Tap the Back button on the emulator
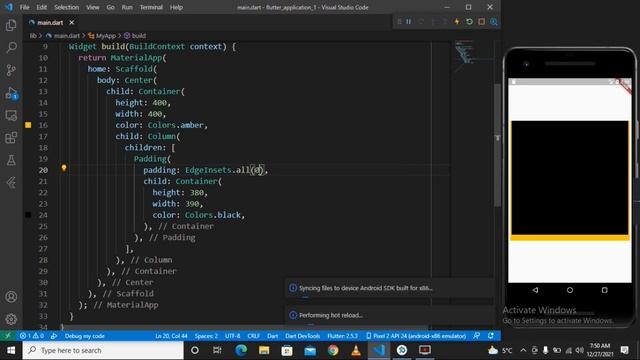Image resolution: width=640 pixels, height=360 pixels. tap(535, 290)
